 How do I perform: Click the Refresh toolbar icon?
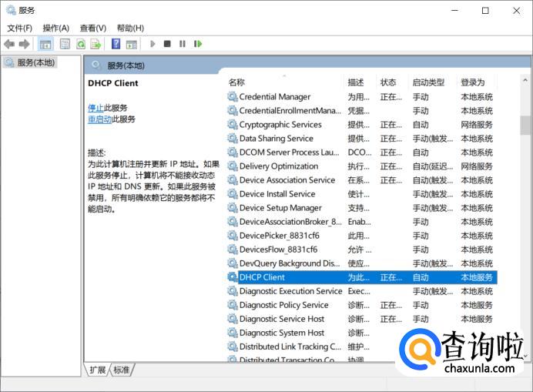[x=81, y=44]
